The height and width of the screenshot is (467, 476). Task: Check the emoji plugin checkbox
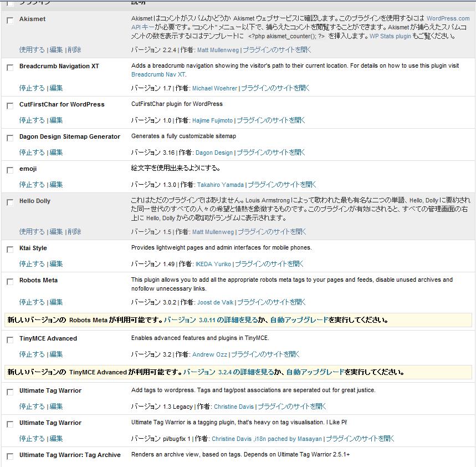coord(10,170)
